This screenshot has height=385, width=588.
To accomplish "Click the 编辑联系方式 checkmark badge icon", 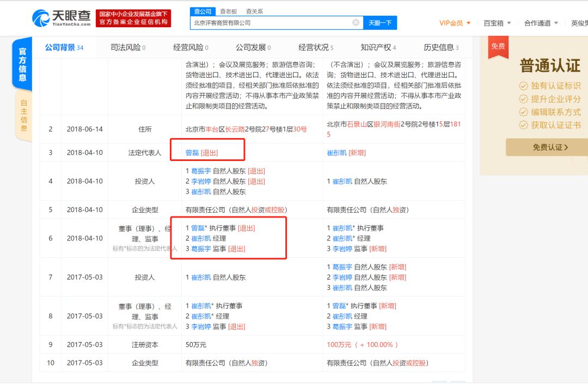I will 523,112.
